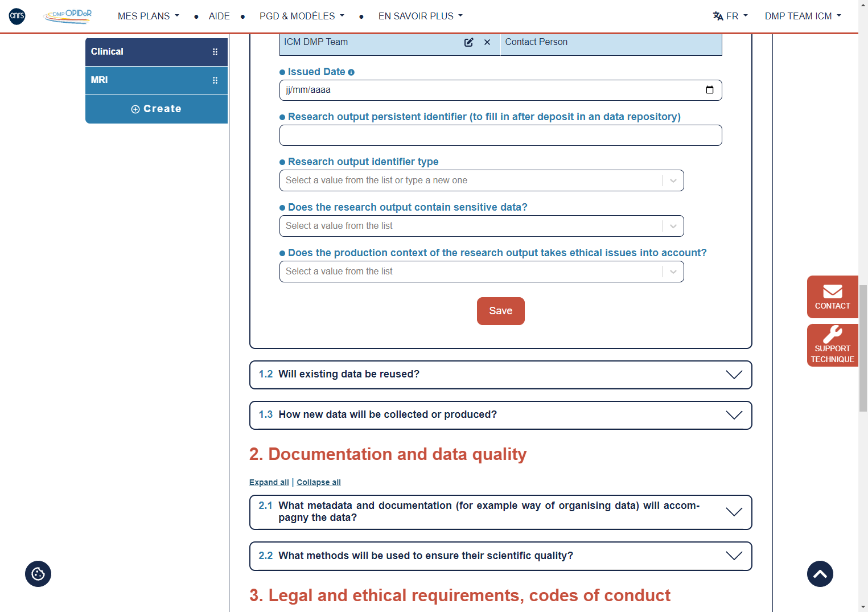
Task: Select the Clinical research output tab
Action: point(157,52)
